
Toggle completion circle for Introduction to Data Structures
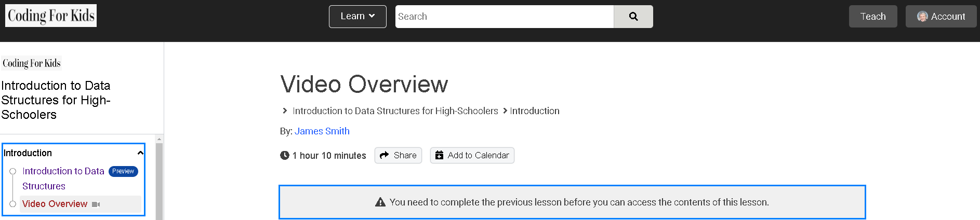pos(13,171)
